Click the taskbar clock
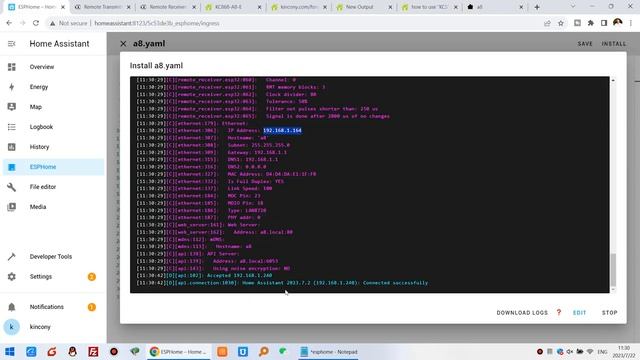640x360 pixels. point(624,351)
